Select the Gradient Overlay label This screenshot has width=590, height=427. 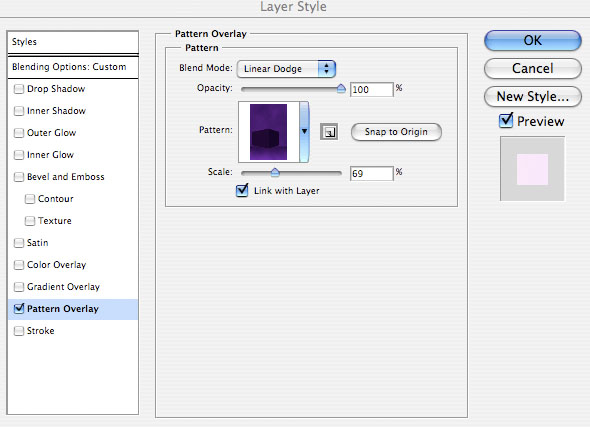[x=63, y=287]
